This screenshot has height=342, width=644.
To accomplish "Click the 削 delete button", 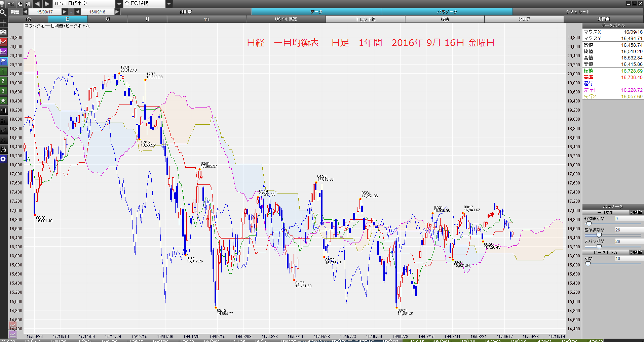I will tap(28, 4).
